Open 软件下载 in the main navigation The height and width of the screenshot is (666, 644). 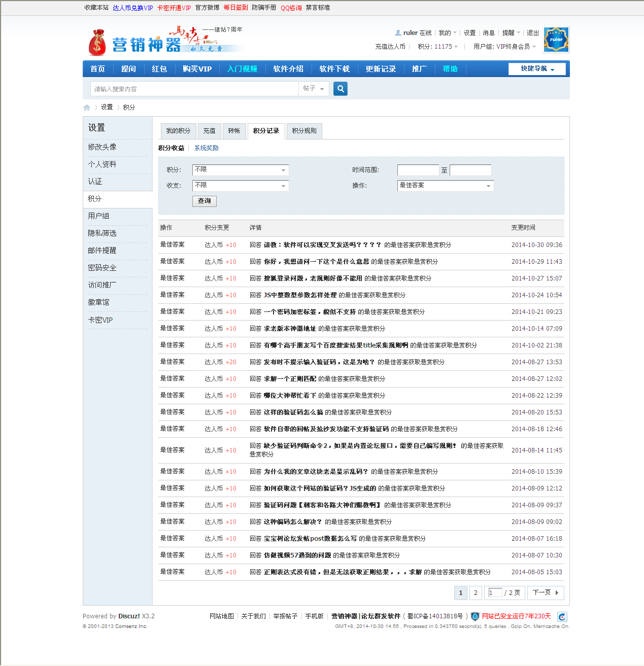334,69
